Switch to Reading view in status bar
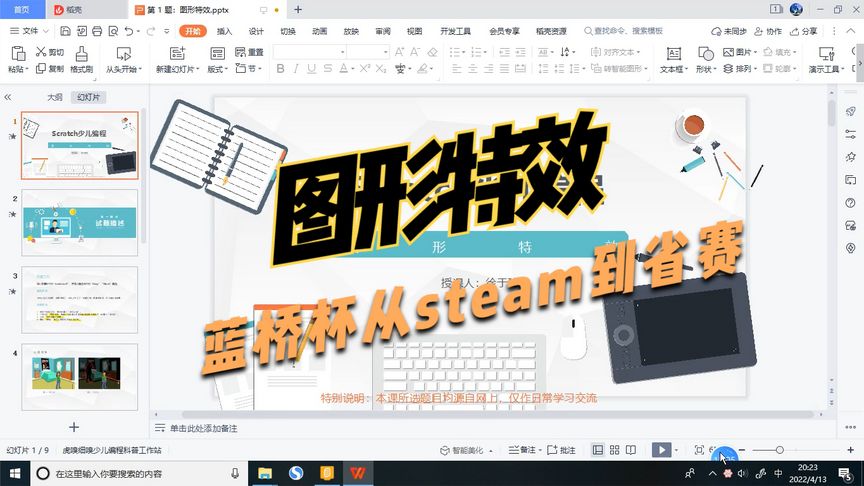The image size is (864, 486). point(631,450)
